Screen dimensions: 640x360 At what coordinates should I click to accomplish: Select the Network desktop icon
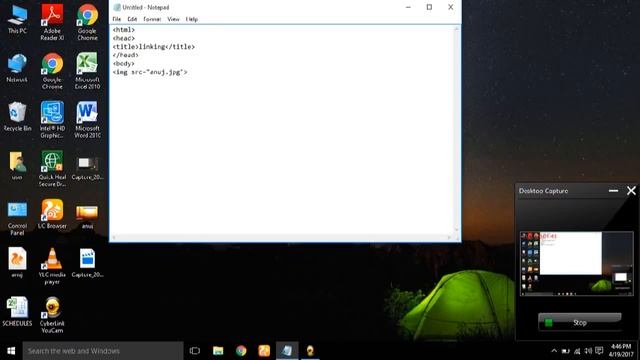[17, 68]
